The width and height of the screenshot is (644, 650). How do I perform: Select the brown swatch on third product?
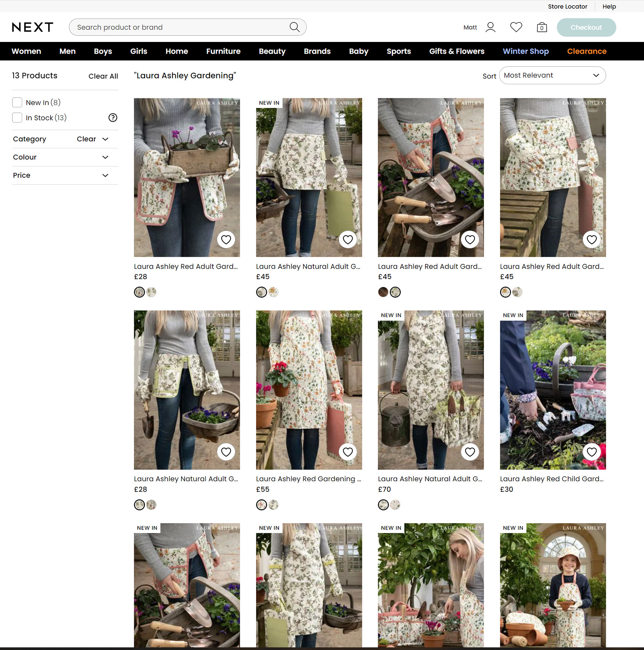click(383, 292)
